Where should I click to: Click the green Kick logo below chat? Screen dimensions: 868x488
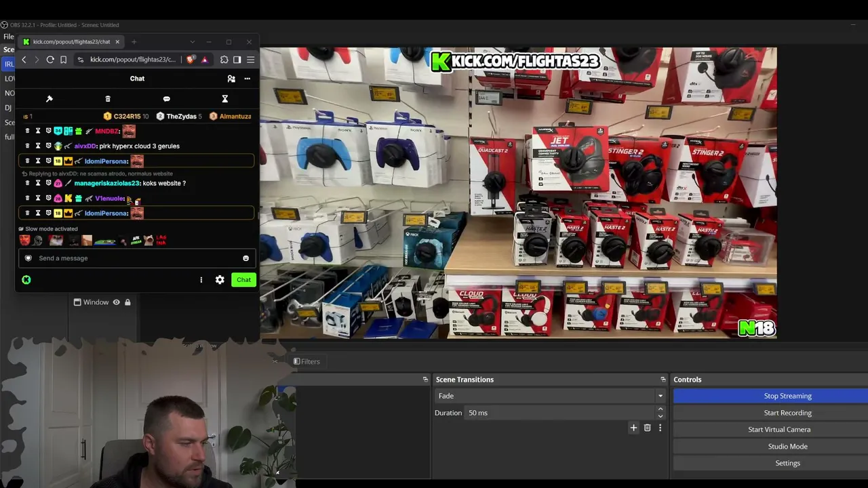click(26, 280)
